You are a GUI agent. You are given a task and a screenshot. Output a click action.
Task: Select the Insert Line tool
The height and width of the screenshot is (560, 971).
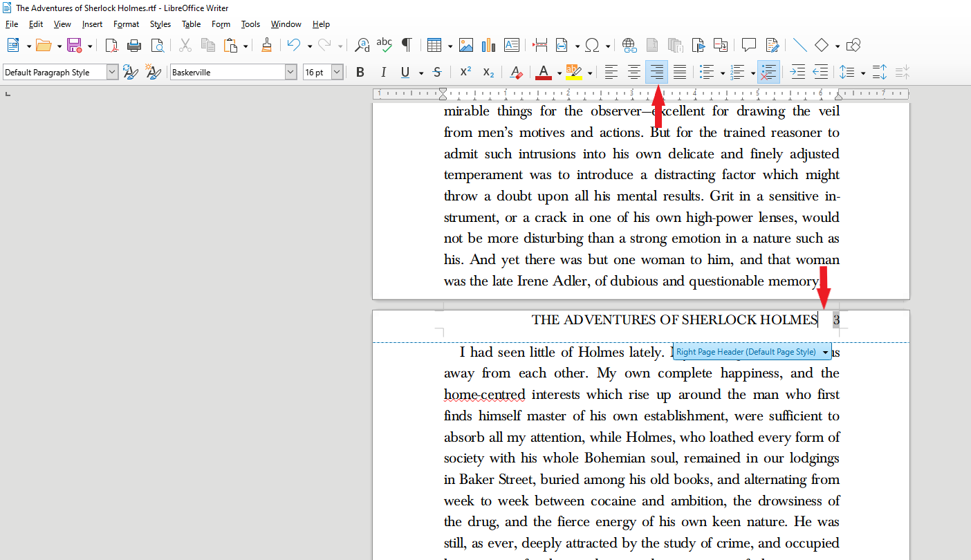pyautogui.click(x=800, y=46)
